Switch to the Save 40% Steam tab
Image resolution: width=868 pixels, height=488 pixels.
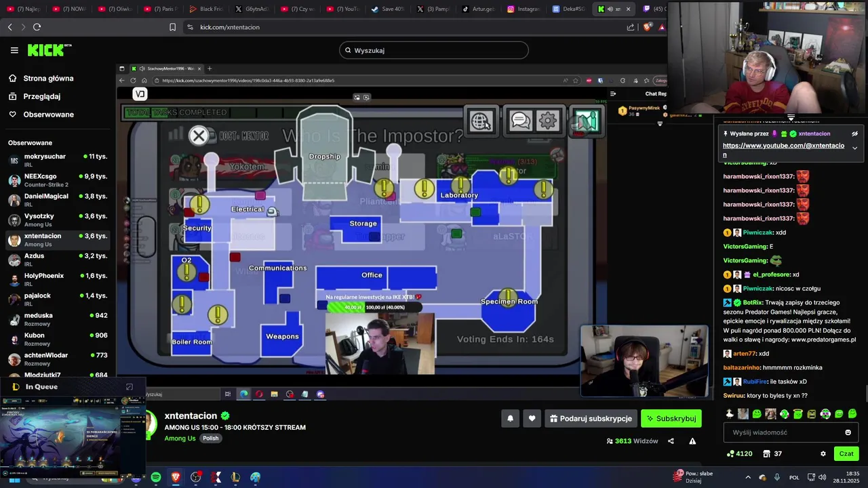pos(387,9)
